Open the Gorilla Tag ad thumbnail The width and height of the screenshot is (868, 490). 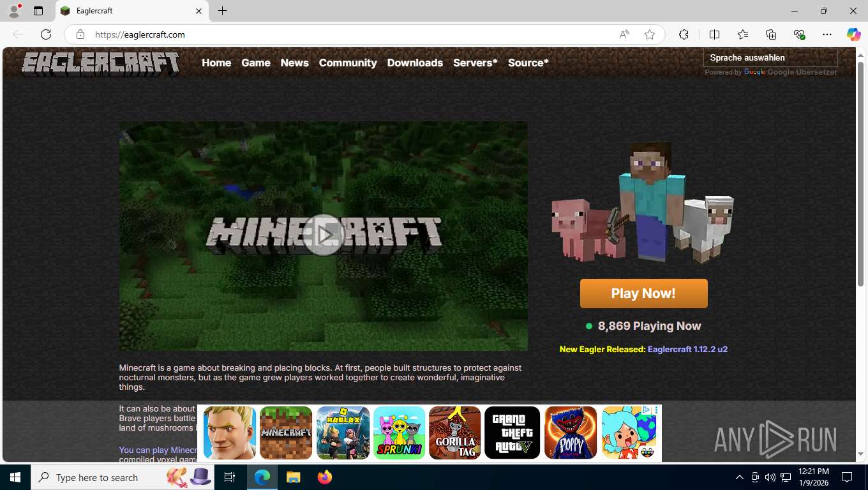point(455,433)
